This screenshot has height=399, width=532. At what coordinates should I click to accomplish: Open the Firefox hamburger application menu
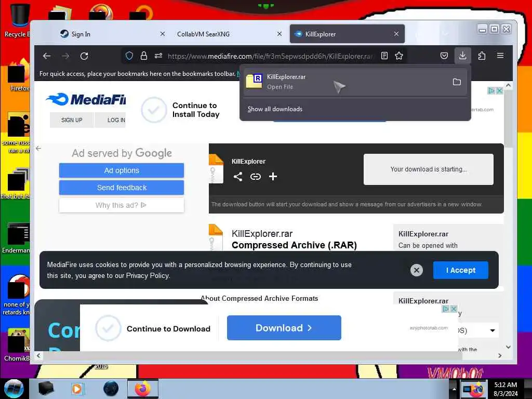(500, 56)
